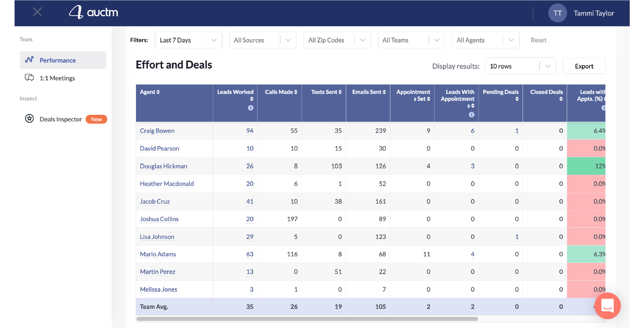This screenshot has width=644, height=328.
Task: Go to 1:1 Meetings in sidebar
Action: pyautogui.click(x=57, y=78)
